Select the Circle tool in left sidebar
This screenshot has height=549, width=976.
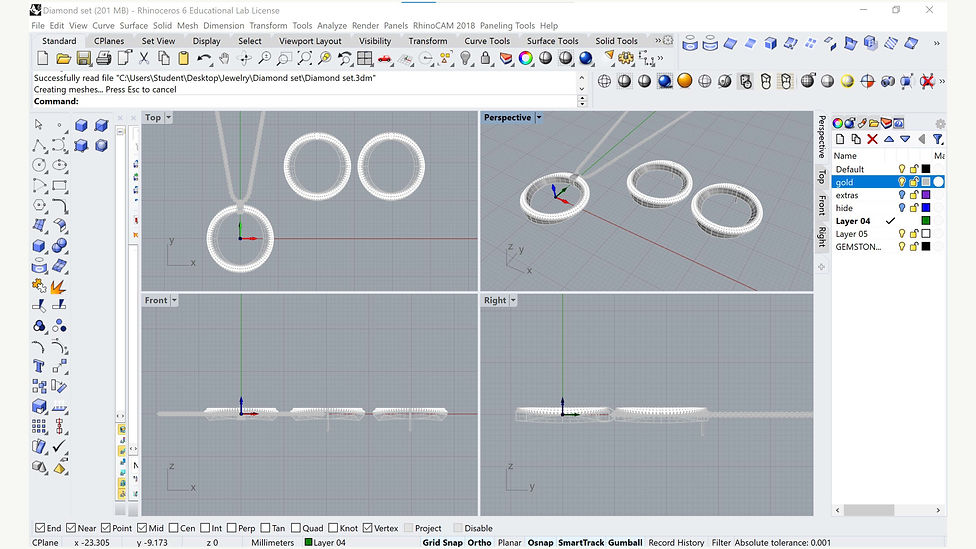(x=39, y=166)
